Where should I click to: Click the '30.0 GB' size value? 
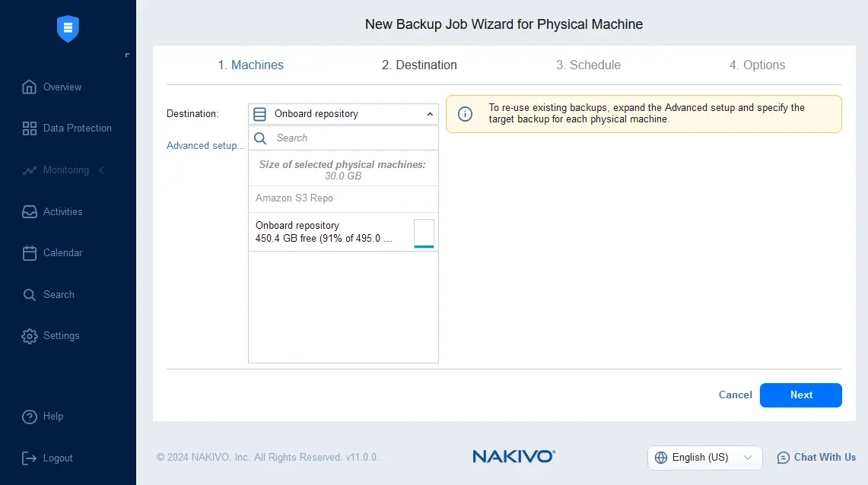pyautogui.click(x=343, y=176)
